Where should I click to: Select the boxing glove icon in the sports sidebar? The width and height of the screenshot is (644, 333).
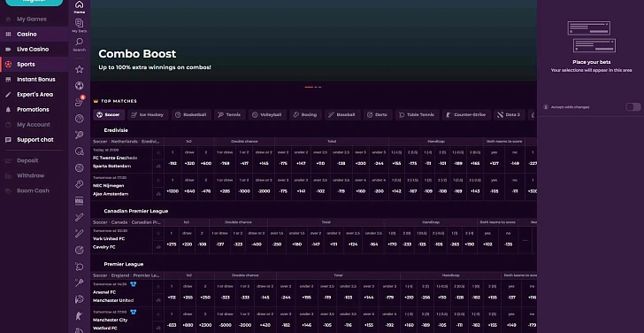pyautogui.click(x=80, y=184)
